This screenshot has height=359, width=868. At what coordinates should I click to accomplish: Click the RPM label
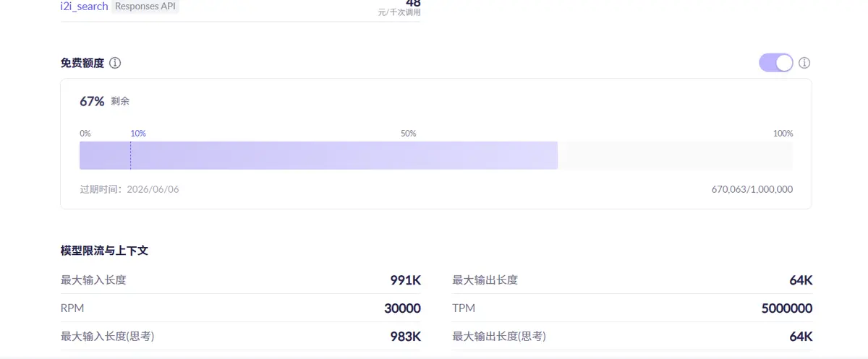[x=72, y=308]
